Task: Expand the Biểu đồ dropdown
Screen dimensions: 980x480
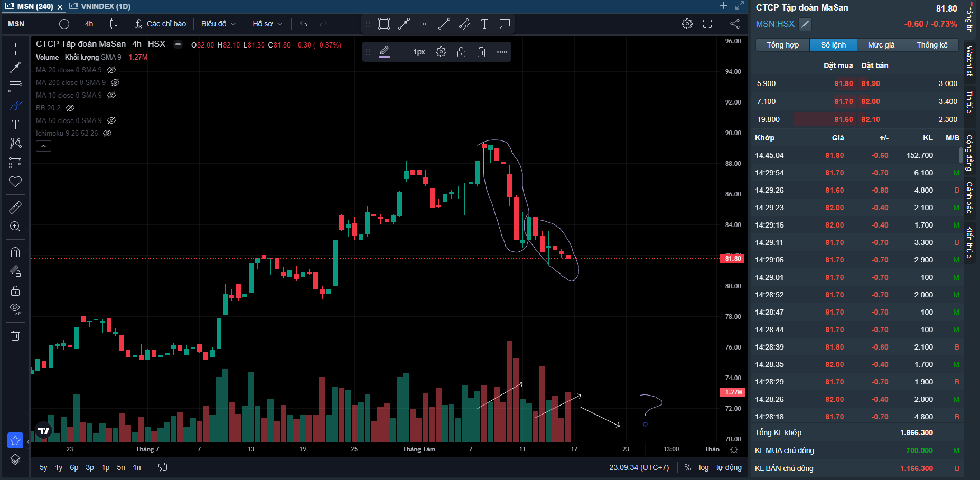Action: [x=218, y=24]
